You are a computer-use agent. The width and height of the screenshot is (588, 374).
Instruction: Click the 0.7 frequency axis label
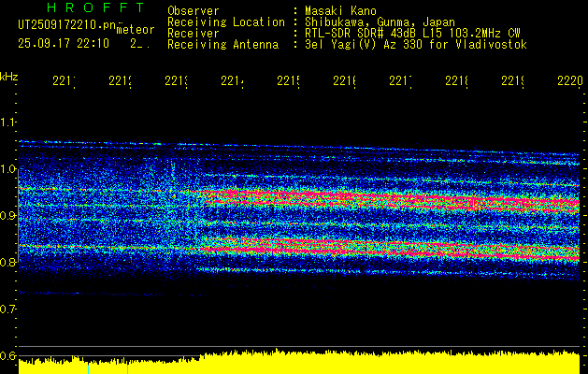7,309
